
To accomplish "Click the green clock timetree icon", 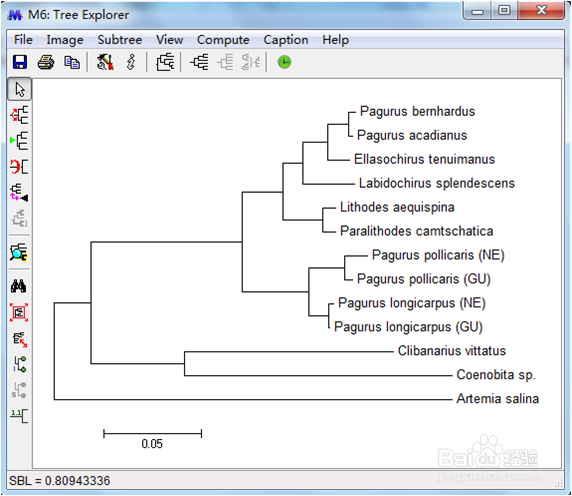I will (285, 62).
